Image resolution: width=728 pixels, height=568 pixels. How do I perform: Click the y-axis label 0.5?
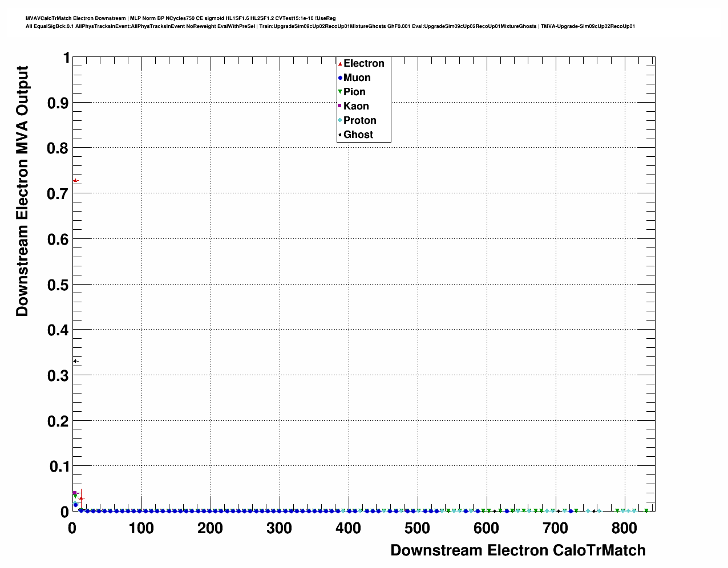[59, 285]
